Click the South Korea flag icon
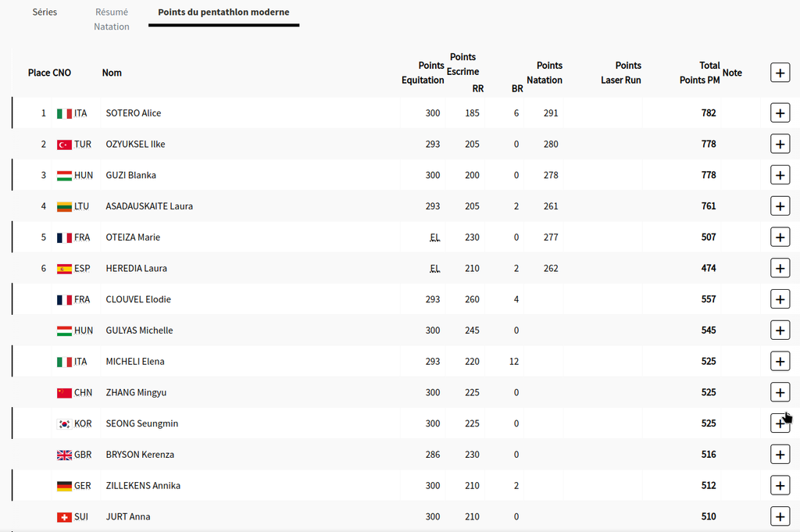Viewport: 800px width, 532px height. 64,423
